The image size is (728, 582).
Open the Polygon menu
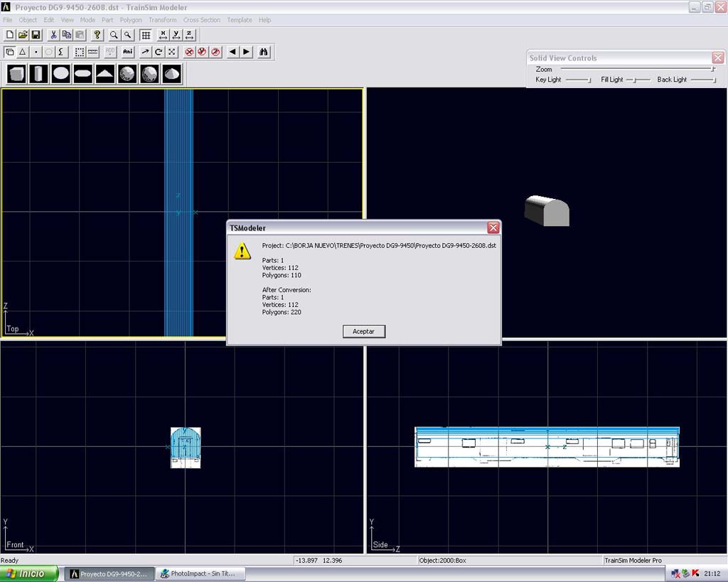point(131,20)
